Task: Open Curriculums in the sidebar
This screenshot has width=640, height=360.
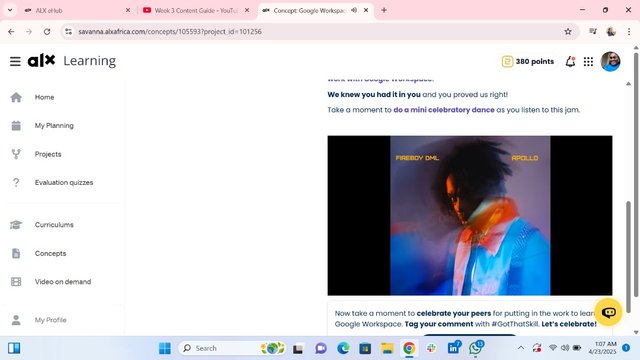Action: [54, 225]
